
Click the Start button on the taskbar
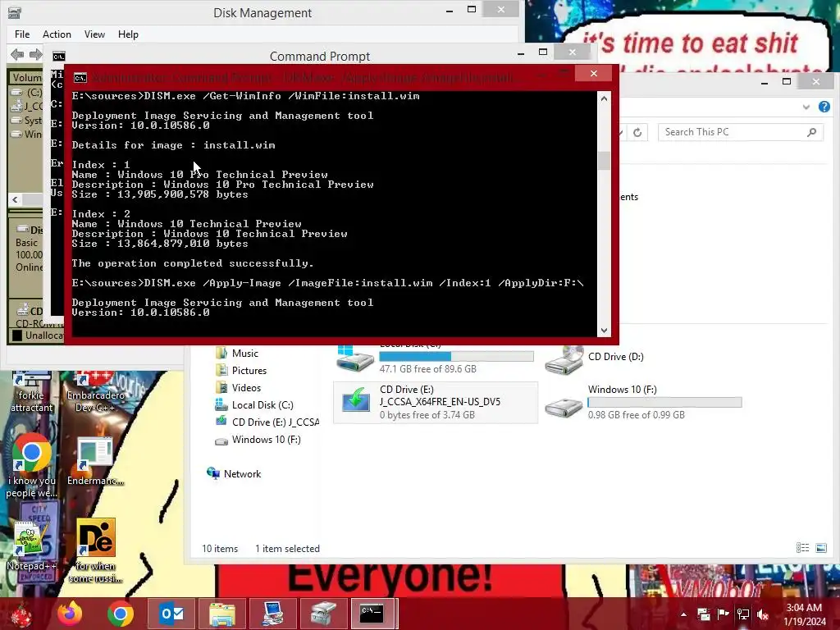tap(21, 614)
